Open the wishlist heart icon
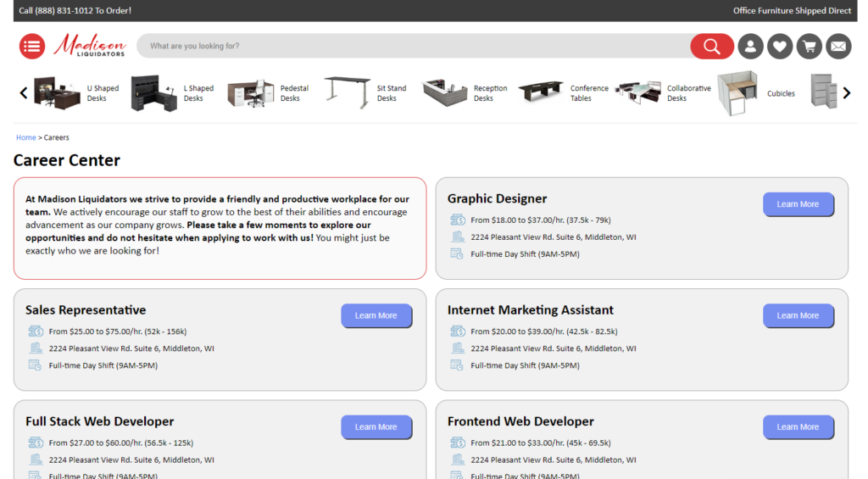Image resolution: width=868 pixels, height=479 pixels. (x=780, y=46)
